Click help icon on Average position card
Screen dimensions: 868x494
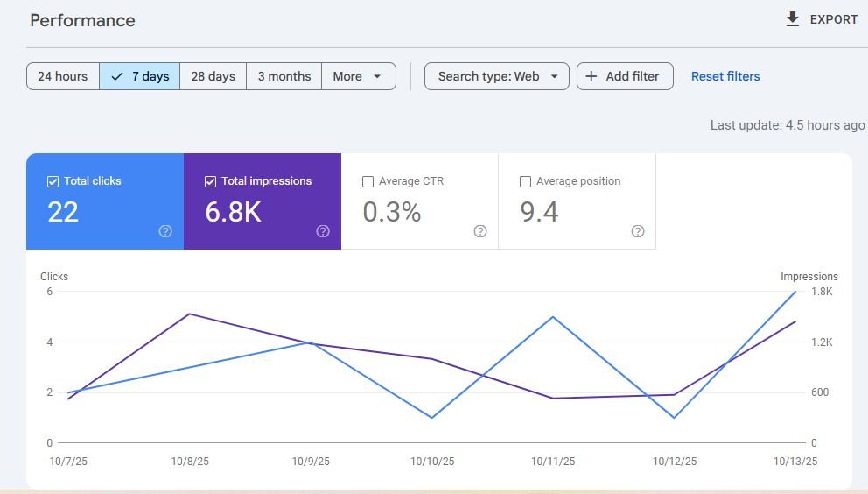tap(638, 231)
